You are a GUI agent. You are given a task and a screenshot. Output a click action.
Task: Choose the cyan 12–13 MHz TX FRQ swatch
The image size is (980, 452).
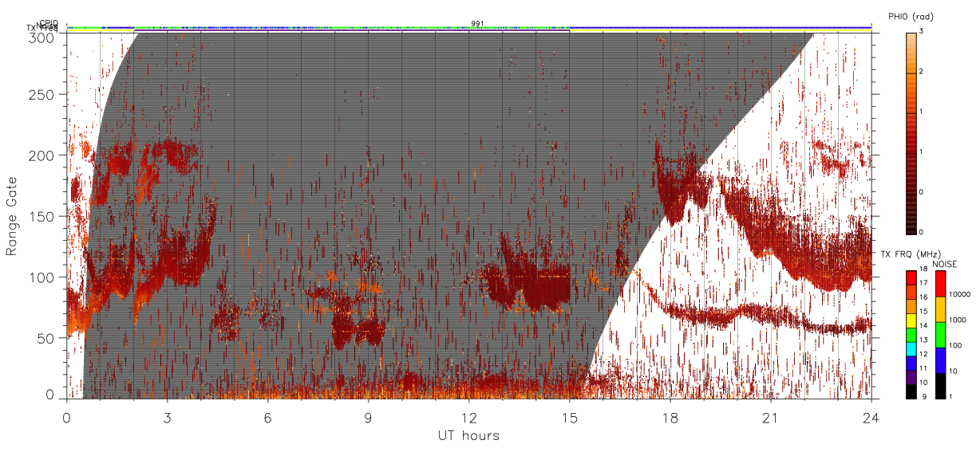pyautogui.click(x=911, y=349)
